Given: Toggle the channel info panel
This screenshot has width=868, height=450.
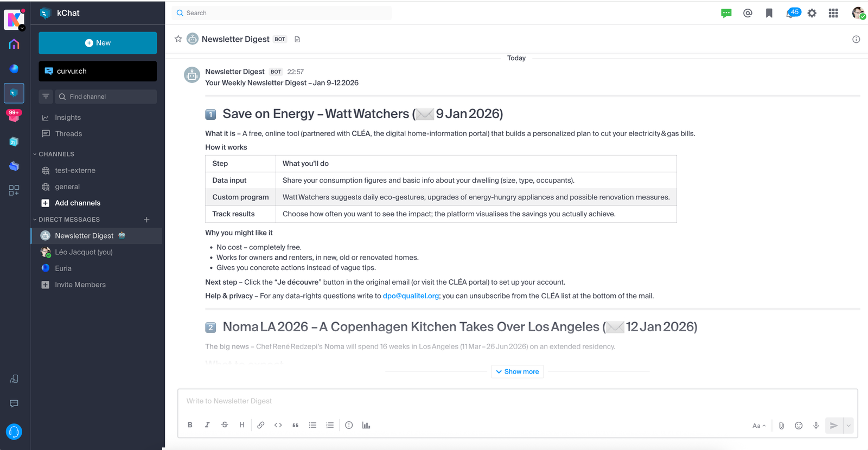Looking at the screenshot, I should [856, 39].
